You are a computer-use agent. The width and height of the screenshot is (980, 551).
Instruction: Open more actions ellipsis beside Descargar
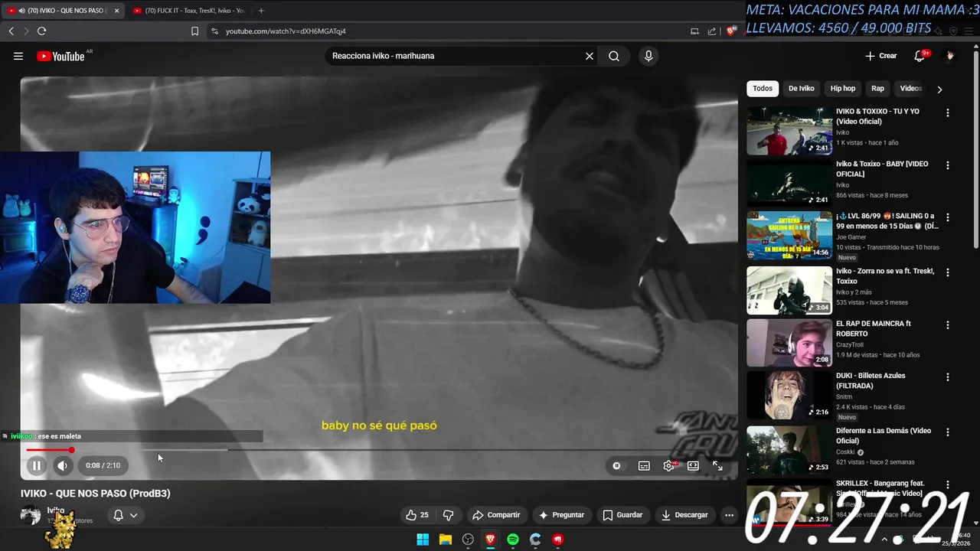[x=729, y=515]
